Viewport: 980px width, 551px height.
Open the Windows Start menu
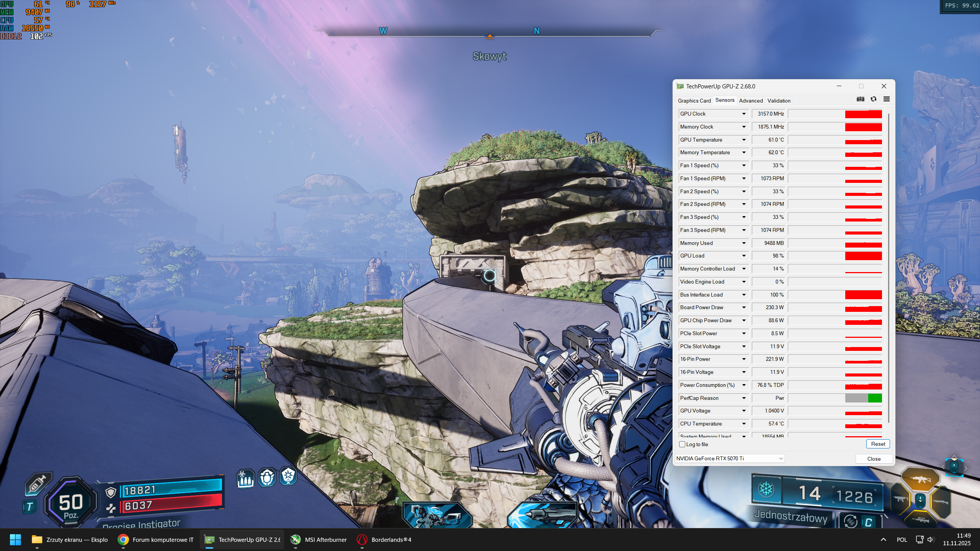(x=15, y=540)
